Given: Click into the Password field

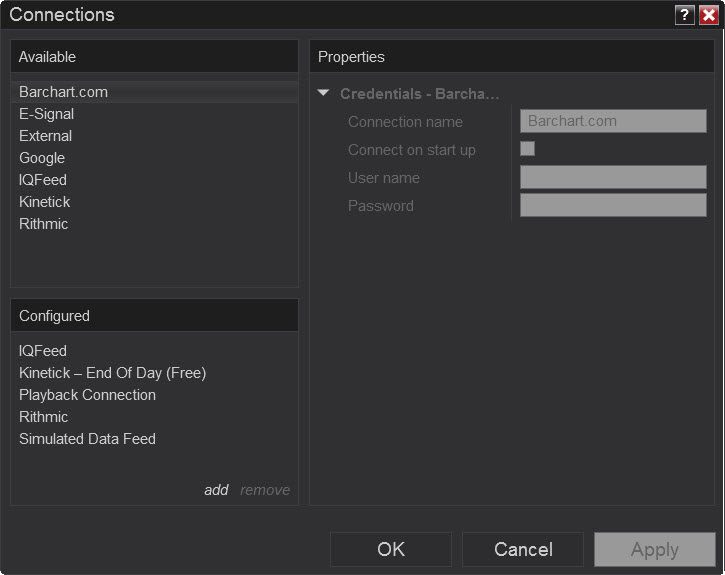Looking at the screenshot, I should [613, 205].
